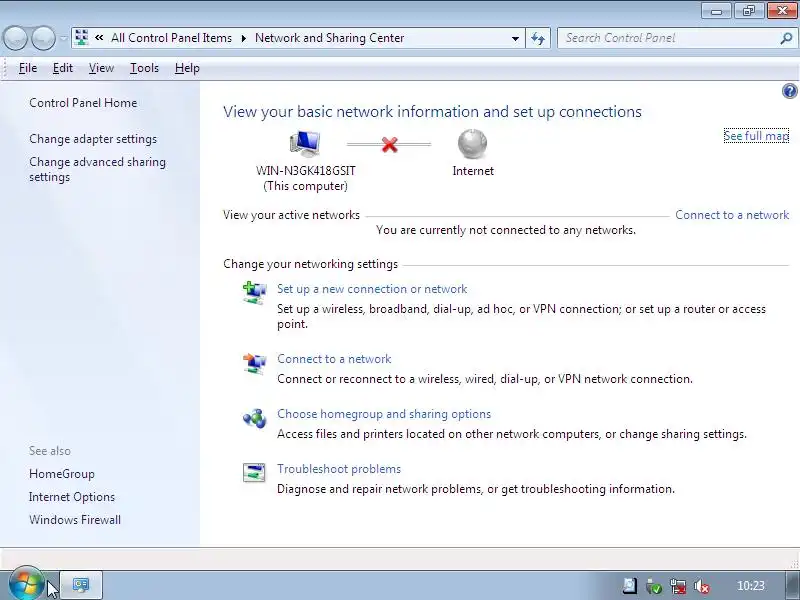Click the Control Panel taskbar button
Viewport: 800px width, 600px height.
coord(81,585)
